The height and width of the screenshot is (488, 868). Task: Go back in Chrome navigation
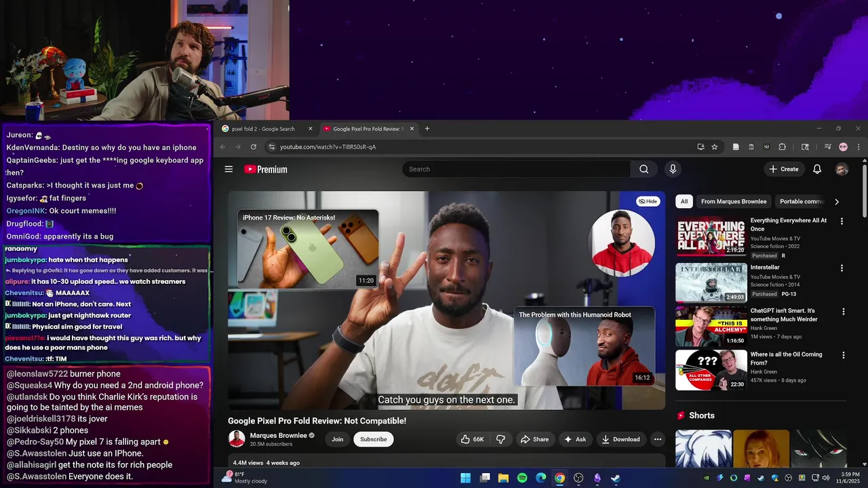coord(222,147)
